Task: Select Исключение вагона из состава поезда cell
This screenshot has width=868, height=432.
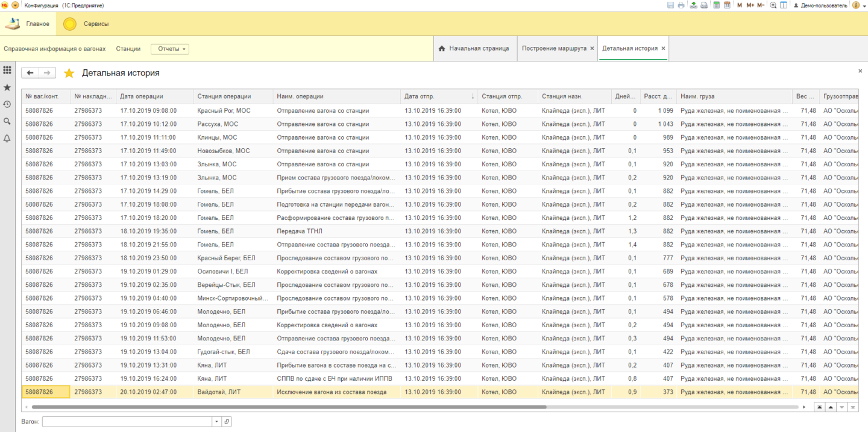Action: pos(337,392)
